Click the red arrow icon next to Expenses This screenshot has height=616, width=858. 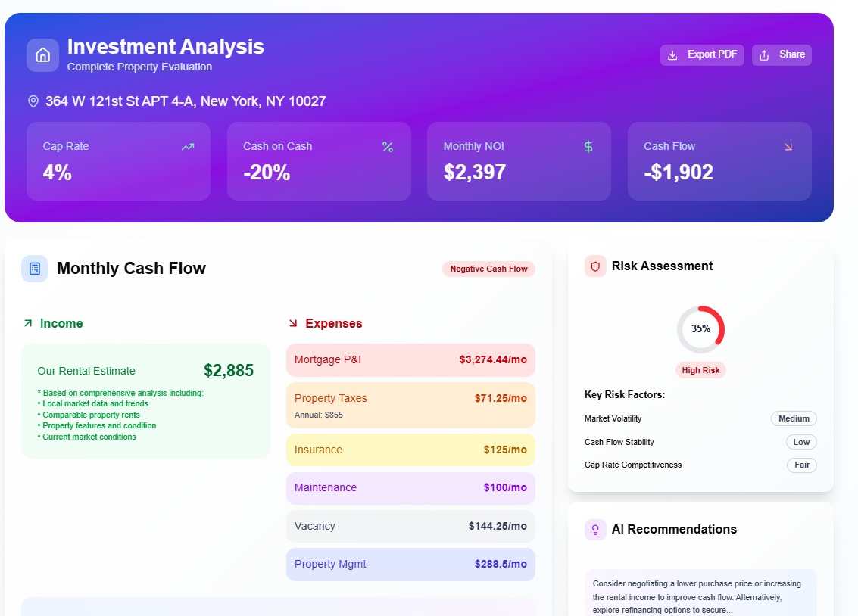(293, 323)
